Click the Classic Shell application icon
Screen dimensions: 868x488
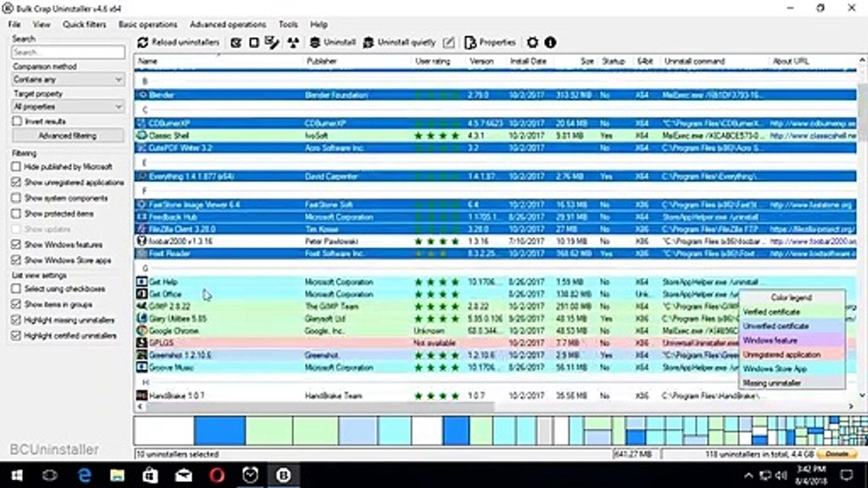[x=142, y=136]
